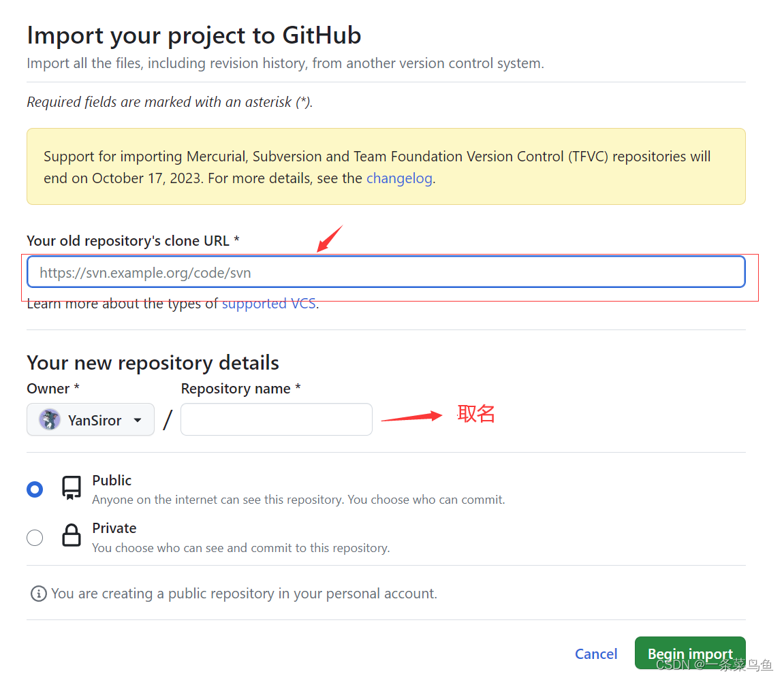Click the lock icon beside Private option

tap(71, 536)
